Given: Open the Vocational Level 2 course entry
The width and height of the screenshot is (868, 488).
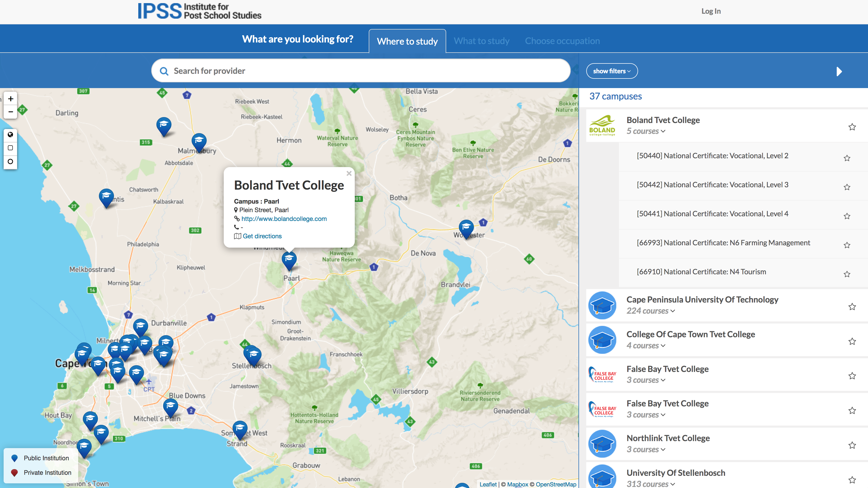Looking at the screenshot, I should pos(712,156).
